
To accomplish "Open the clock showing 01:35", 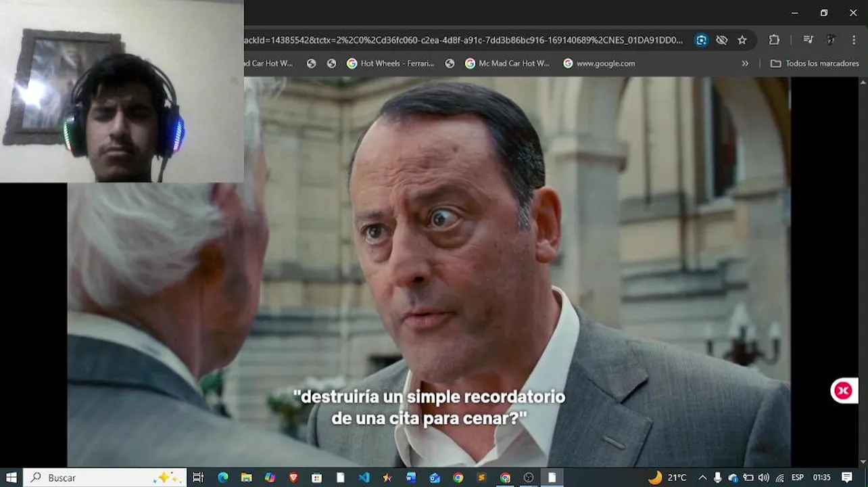I will pos(822,478).
